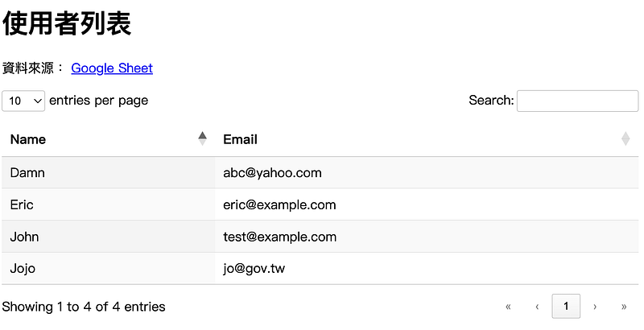Viewport: 644px width, 330px height.
Task: Open the Google Sheet link
Action: pos(112,68)
